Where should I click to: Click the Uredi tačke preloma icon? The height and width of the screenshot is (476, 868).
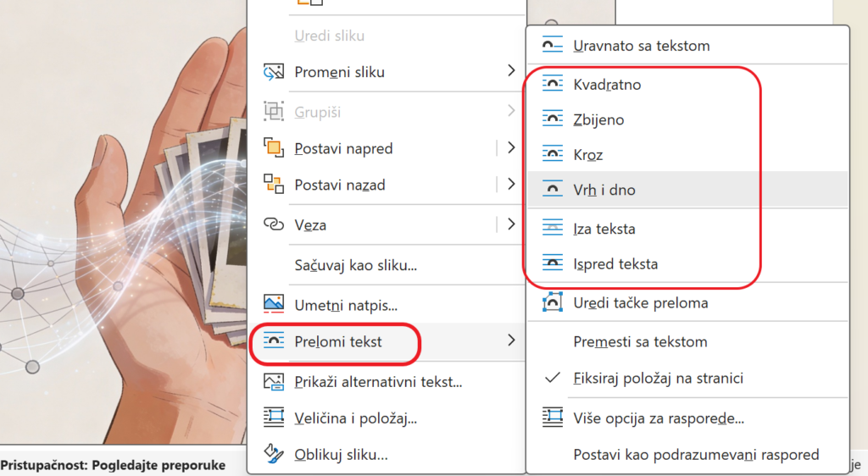(x=553, y=302)
